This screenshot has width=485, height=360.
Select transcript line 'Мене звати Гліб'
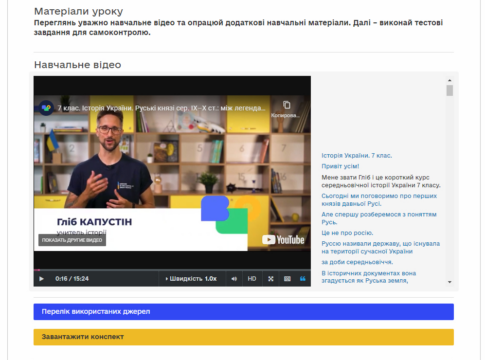click(x=381, y=181)
